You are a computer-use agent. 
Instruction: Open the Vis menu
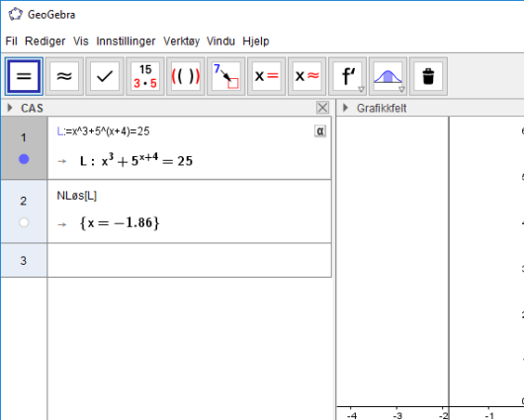pyautogui.click(x=81, y=42)
